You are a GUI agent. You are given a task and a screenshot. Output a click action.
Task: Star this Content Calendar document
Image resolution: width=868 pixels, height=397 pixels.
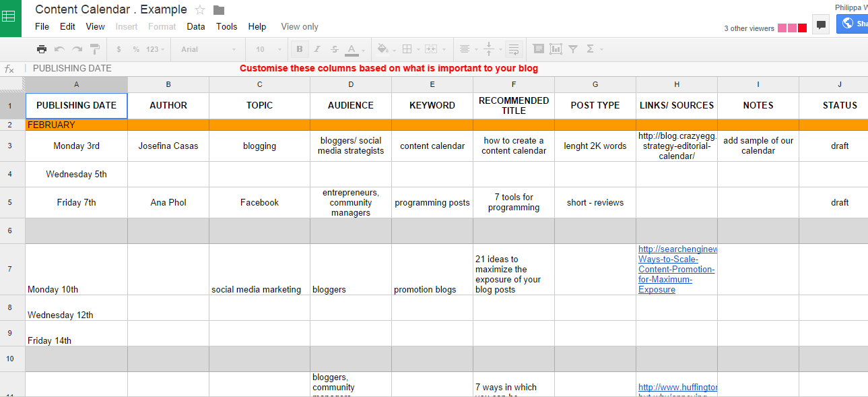pos(200,9)
